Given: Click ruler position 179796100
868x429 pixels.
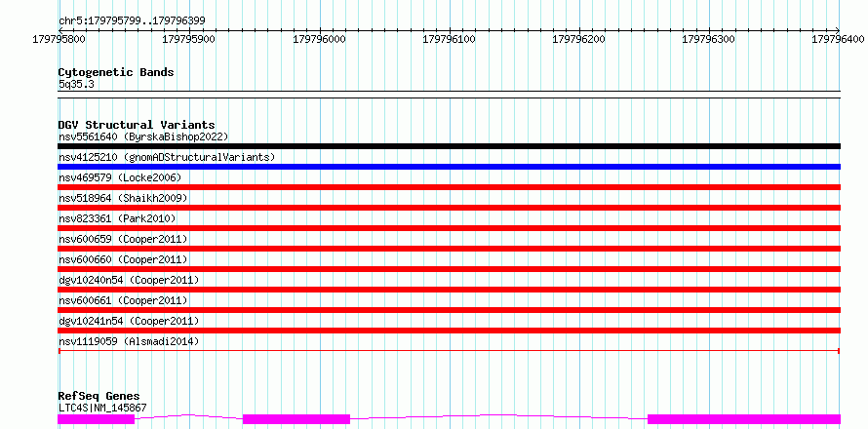Looking at the screenshot, I should 450,39.
